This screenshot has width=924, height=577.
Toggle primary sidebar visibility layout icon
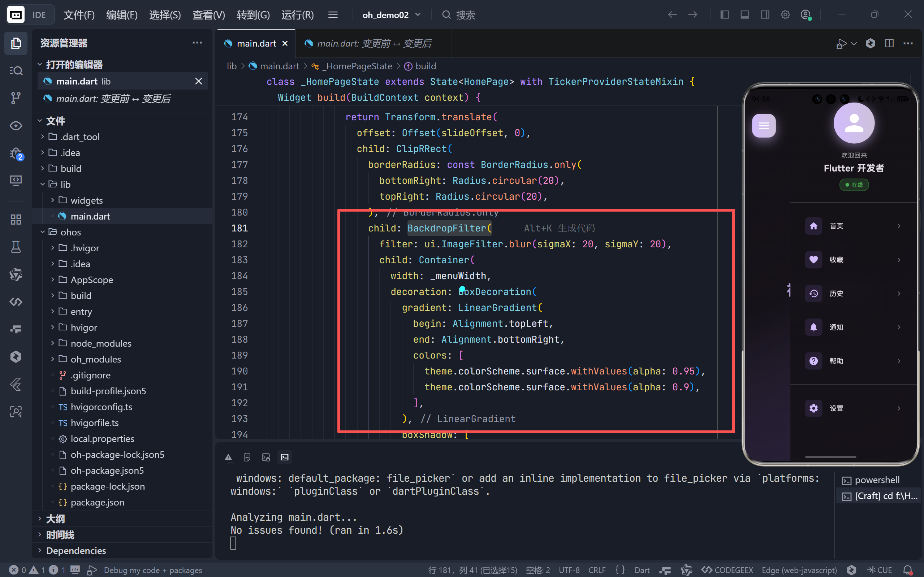point(724,15)
